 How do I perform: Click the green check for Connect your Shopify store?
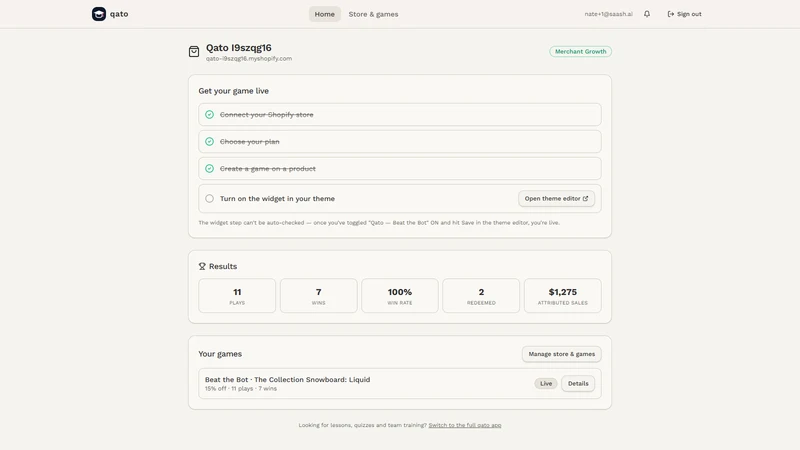point(209,114)
